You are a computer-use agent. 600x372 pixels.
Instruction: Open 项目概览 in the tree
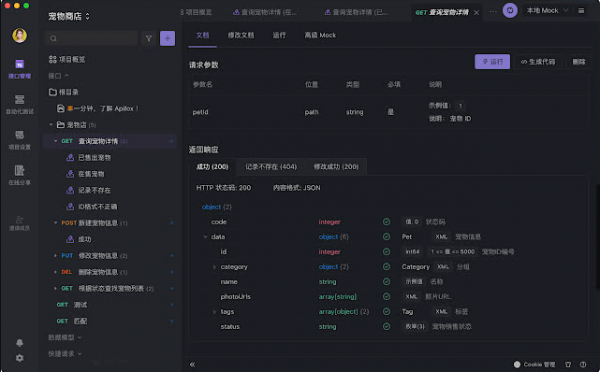[x=67, y=59]
